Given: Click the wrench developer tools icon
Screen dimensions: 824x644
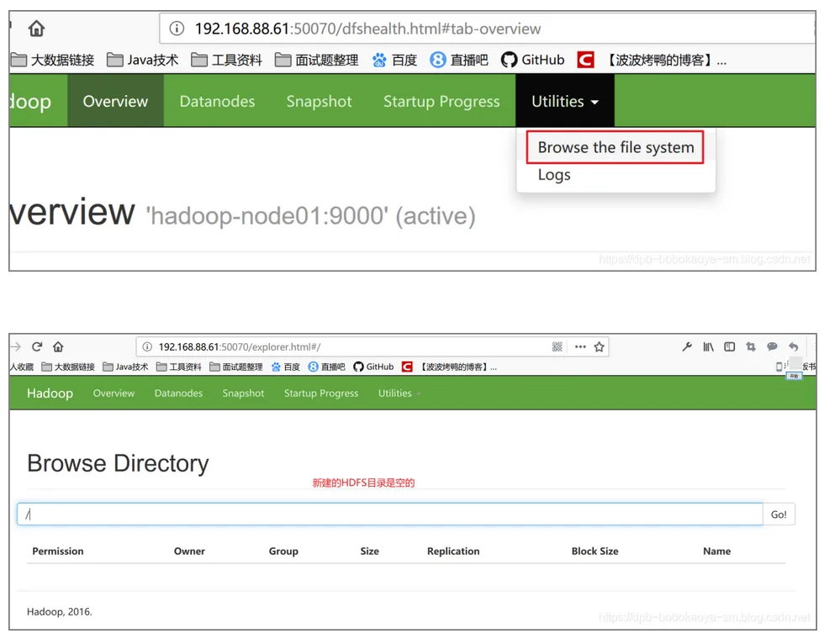Looking at the screenshot, I should (687, 346).
